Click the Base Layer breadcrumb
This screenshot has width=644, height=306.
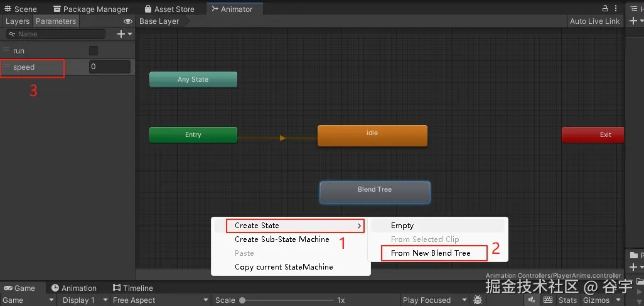click(x=159, y=21)
